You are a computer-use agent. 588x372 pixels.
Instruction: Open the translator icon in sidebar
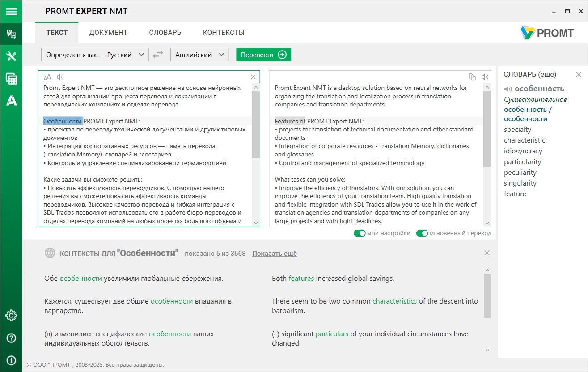point(11,34)
